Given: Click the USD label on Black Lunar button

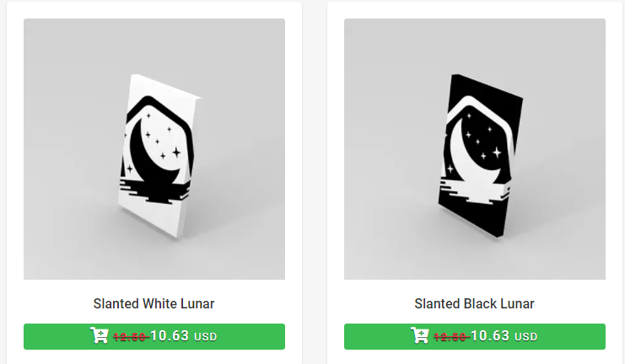Looking at the screenshot, I should (525, 337).
